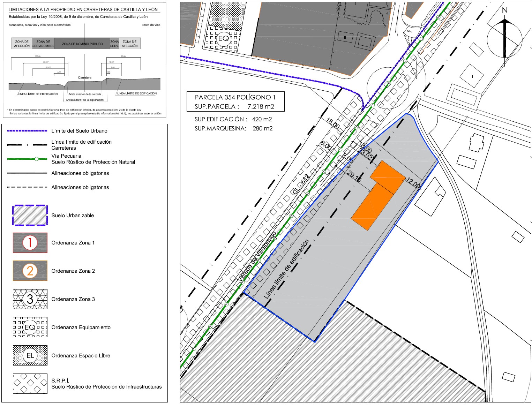Click the Suelo Urbanizable hatched legend swatch

[30, 216]
